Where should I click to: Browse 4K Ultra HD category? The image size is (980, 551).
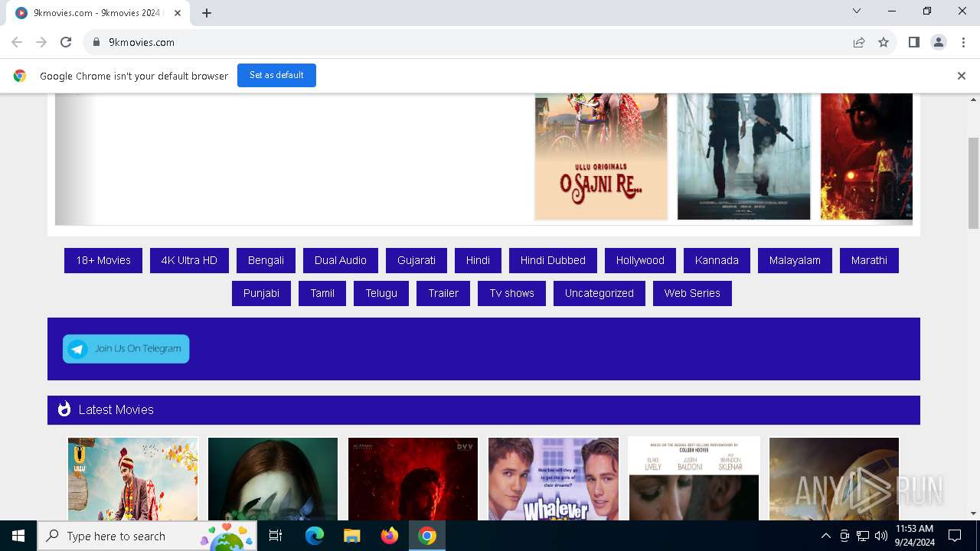[x=189, y=260]
